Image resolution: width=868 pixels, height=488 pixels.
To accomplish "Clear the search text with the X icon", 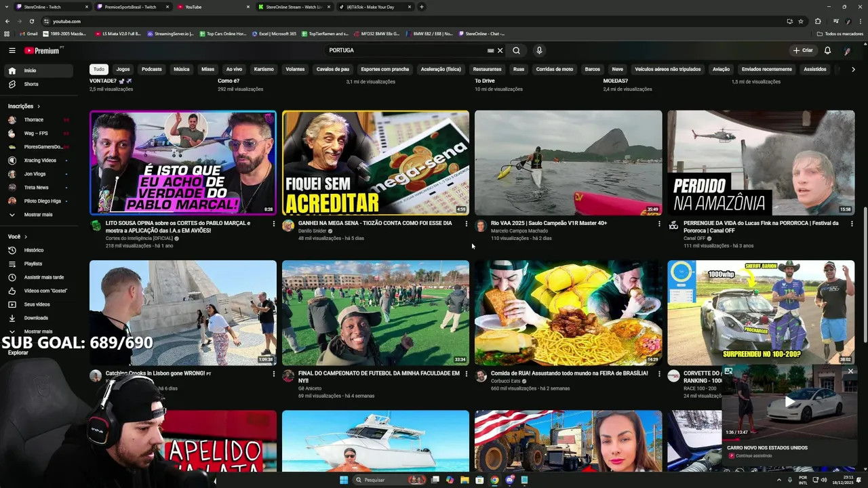I will (500, 50).
